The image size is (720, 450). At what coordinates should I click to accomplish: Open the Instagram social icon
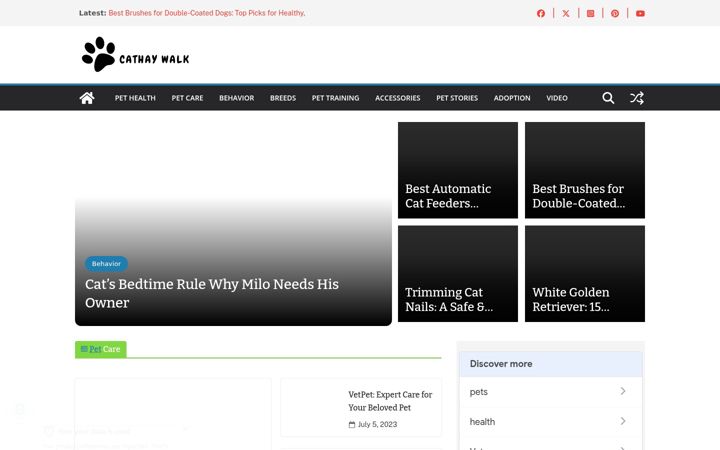[591, 13]
